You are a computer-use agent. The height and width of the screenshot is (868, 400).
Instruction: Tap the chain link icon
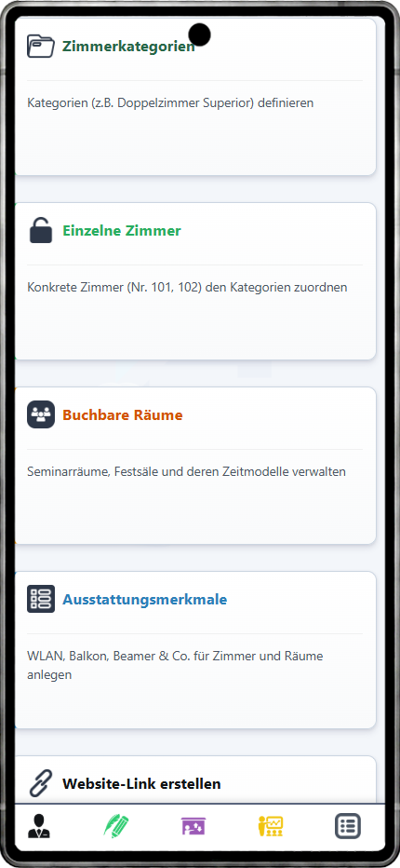[41, 783]
